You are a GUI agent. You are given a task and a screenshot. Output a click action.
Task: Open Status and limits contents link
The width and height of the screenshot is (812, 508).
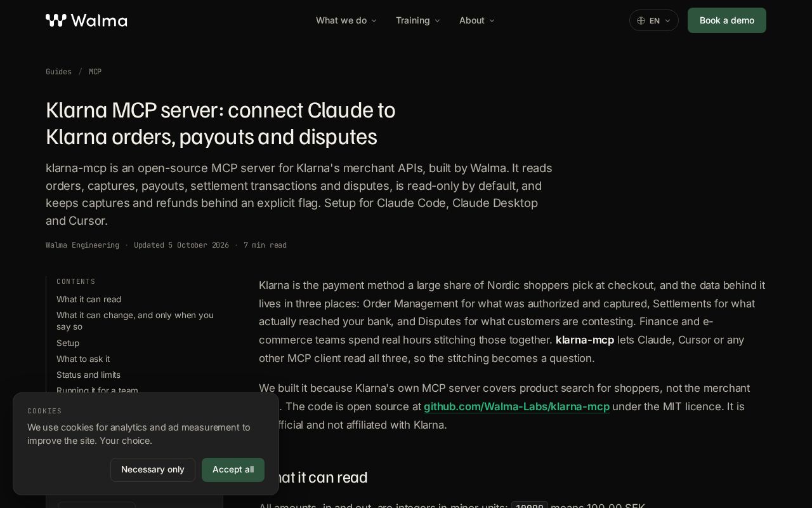(x=88, y=375)
